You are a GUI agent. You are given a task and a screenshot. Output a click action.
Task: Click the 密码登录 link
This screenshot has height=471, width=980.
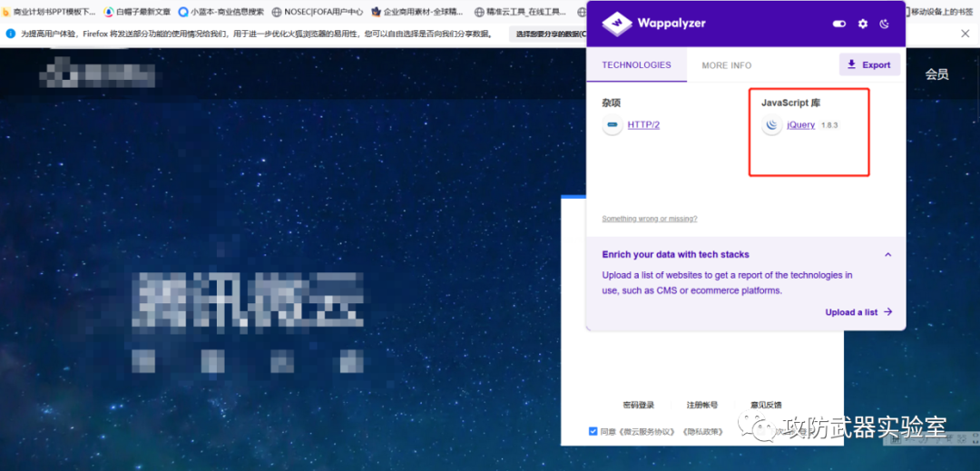[639, 406]
